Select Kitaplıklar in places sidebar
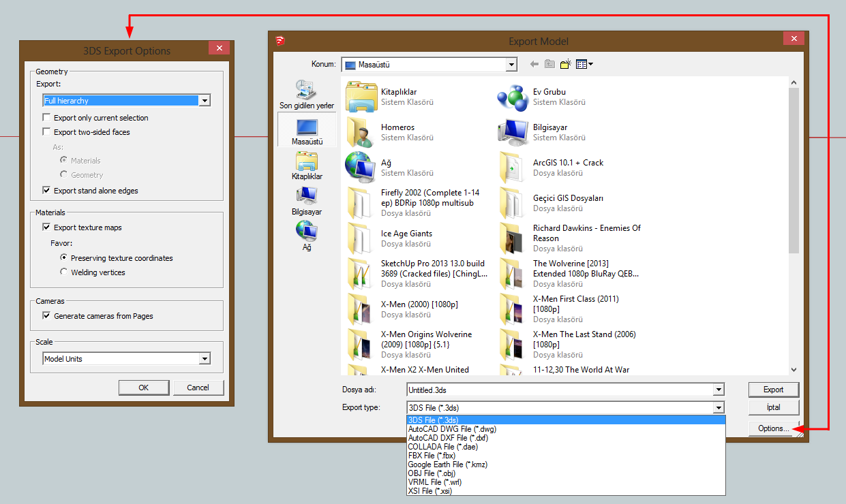 (307, 166)
